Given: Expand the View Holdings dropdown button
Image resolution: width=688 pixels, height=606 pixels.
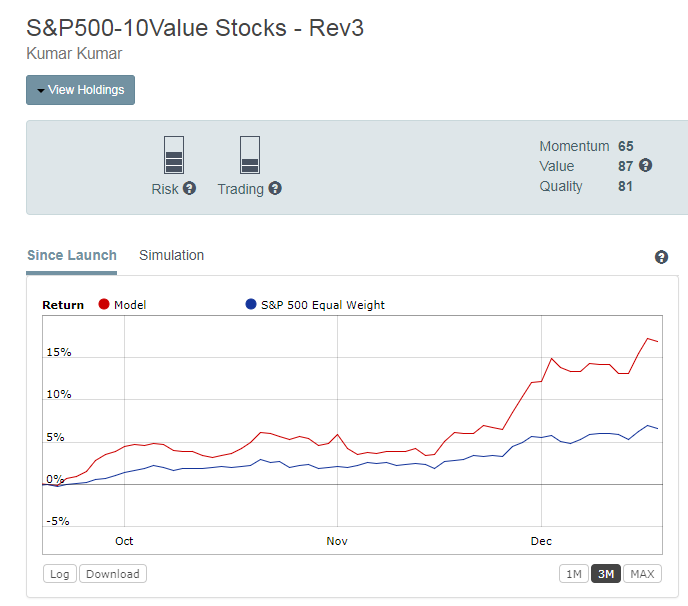Looking at the screenshot, I should point(80,90).
